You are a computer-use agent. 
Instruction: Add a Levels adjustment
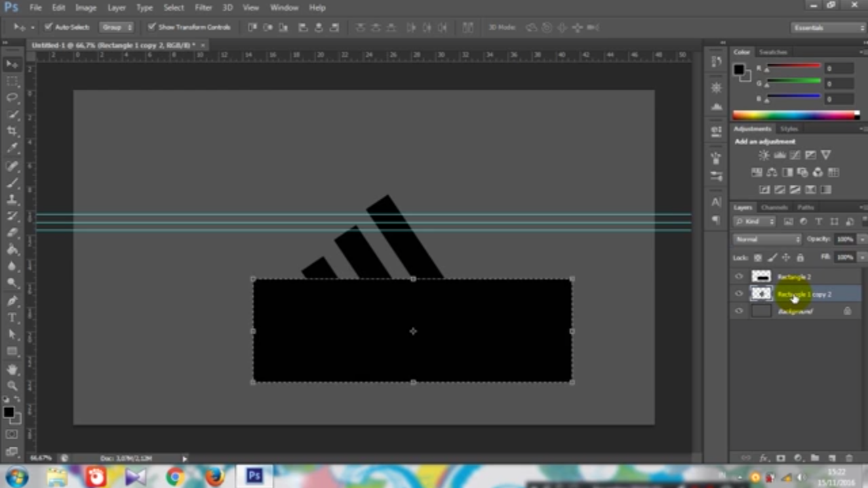click(x=780, y=155)
